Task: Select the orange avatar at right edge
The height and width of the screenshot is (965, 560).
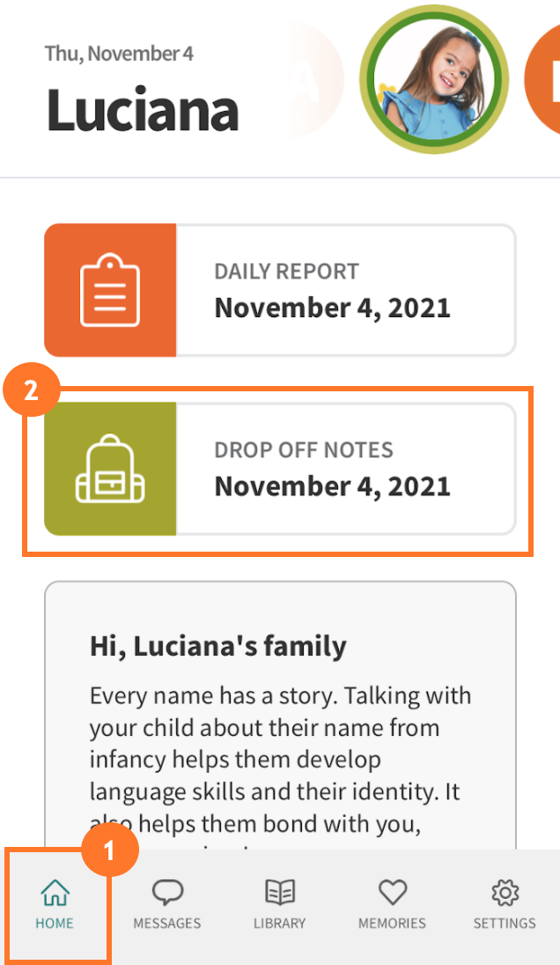Action: (544, 80)
